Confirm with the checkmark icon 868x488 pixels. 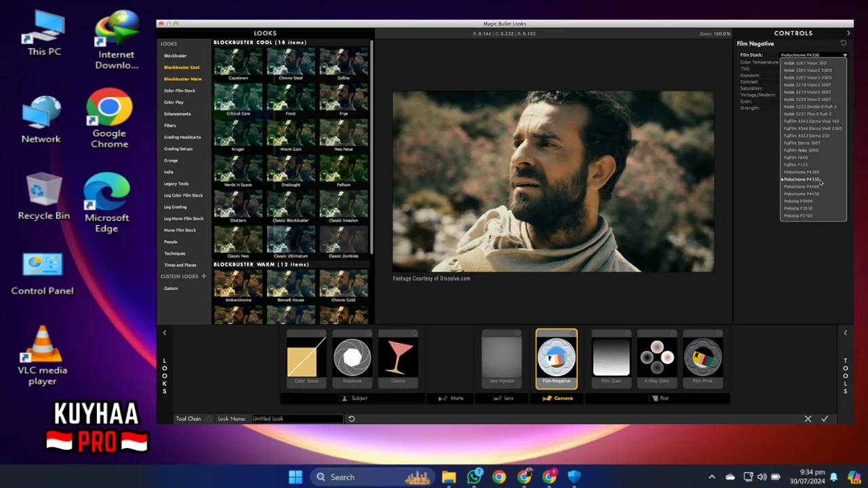click(x=825, y=419)
